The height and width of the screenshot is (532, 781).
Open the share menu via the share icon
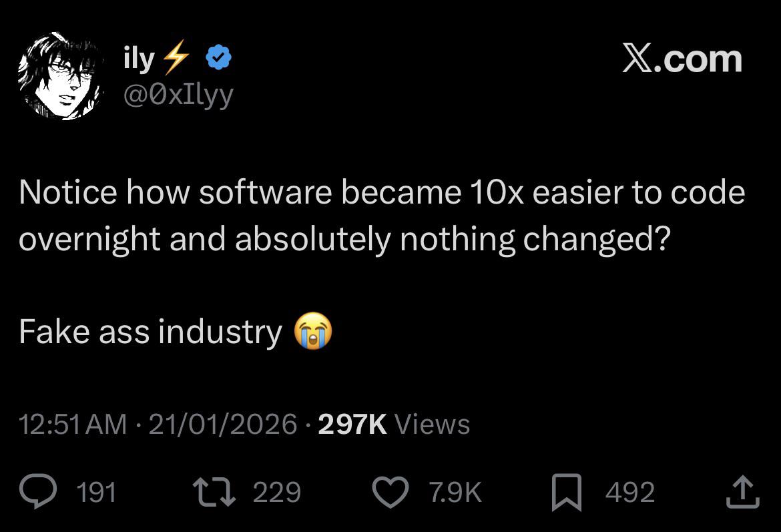click(743, 492)
